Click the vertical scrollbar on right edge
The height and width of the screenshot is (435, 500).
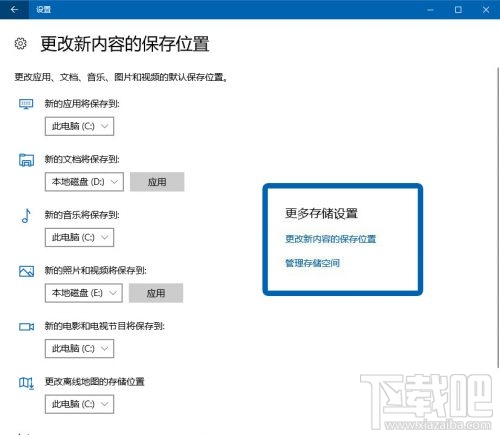[x=498, y=217]
